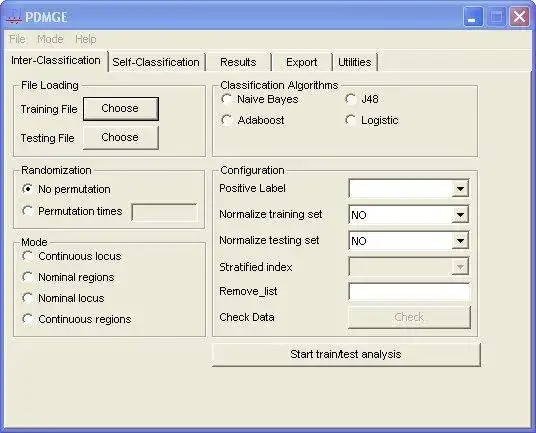The image size is (536, 433).
Task: Expand the Stratified index dropdown
Action: (x=460, y=267)
